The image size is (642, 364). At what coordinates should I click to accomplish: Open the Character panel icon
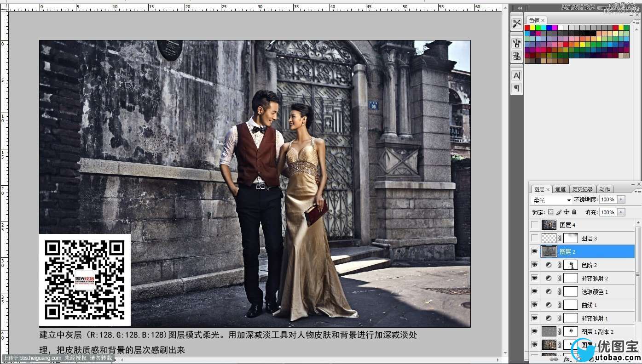(x=517, y=75)
